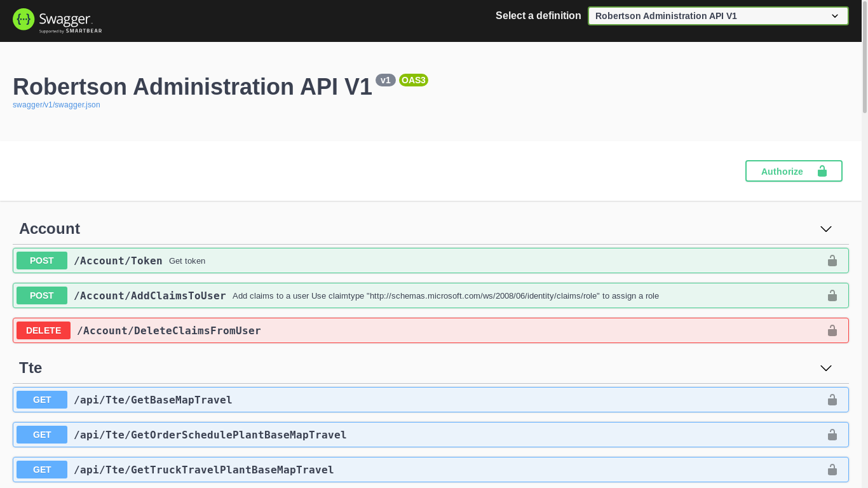868x488 pixels.
Task: Click the Account section heading
Action: [x=50, y=229]
